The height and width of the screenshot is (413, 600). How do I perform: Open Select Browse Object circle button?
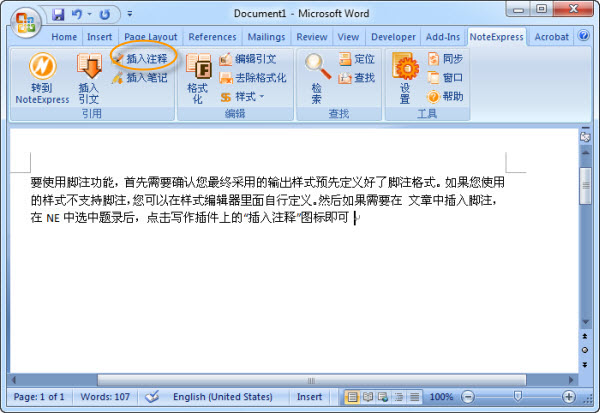pyautogui.click(x=585, y=350)
